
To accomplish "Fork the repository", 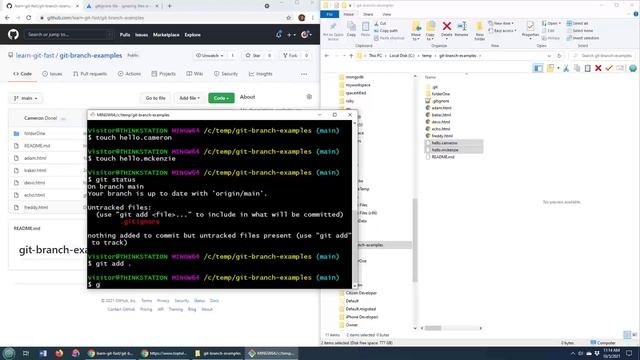I will (290, 56).
